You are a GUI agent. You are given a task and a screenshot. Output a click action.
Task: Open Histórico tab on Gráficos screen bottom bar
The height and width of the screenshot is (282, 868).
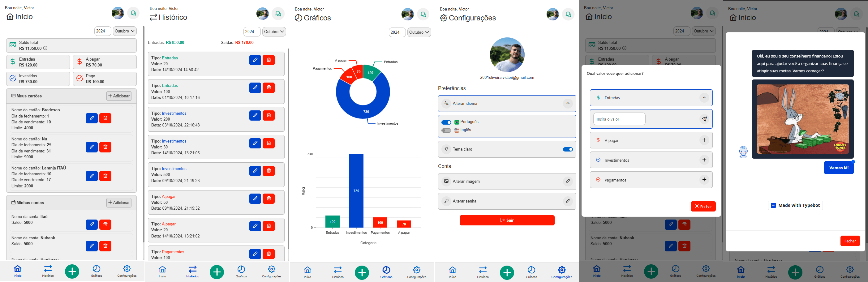(x=337, y=272)
